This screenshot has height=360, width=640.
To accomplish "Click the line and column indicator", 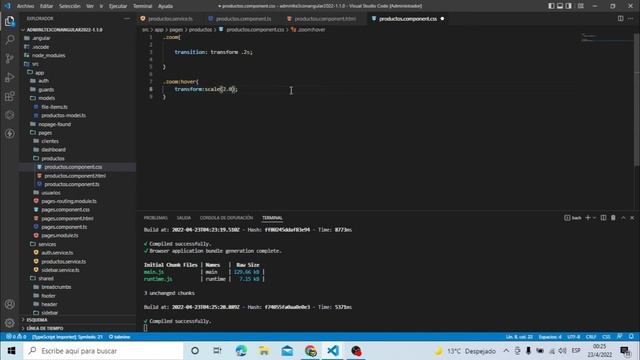I will click(x=519, y=337).
